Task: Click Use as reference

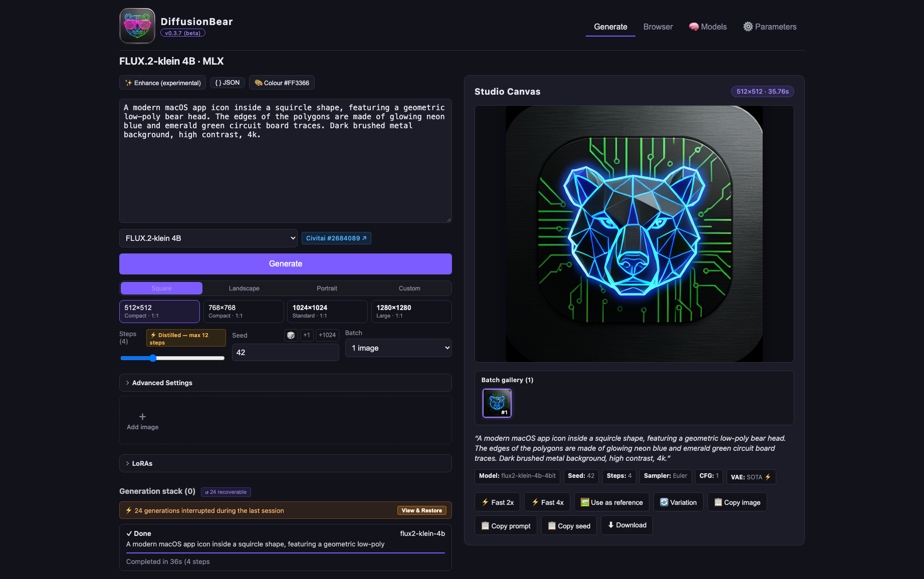Action: (611, 502)
